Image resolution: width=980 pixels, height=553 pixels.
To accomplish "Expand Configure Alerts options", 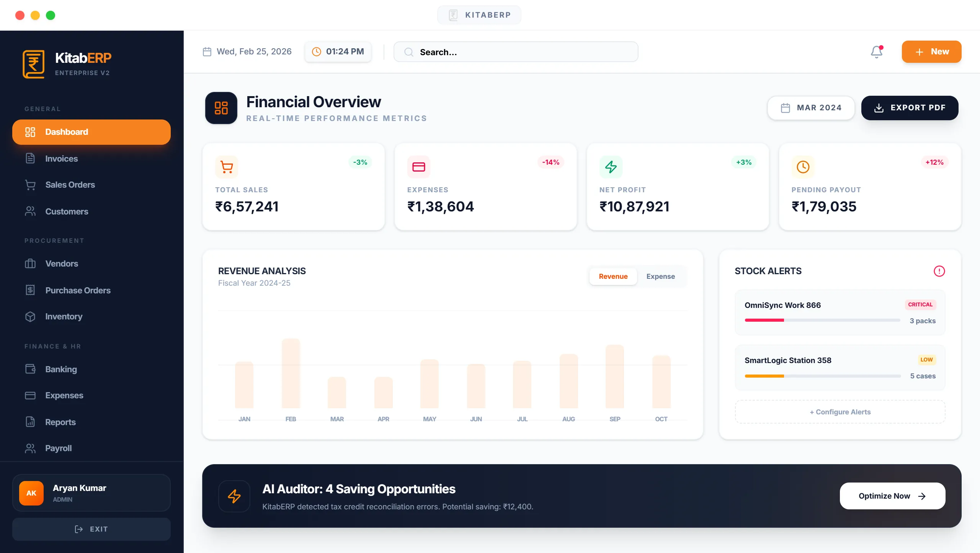I will coord(840,412).
